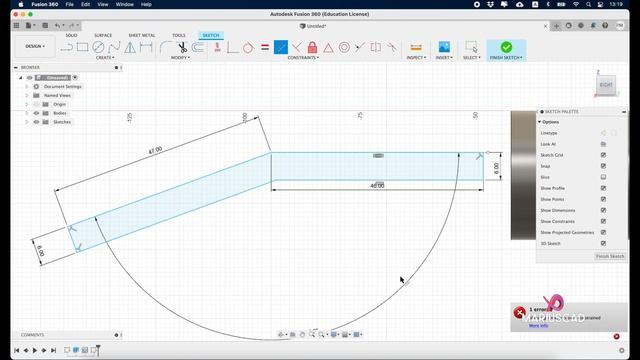This screenshot has width=640, height=360.
Task: Select the Rectangle sketch tool
Action: [82, 47]
